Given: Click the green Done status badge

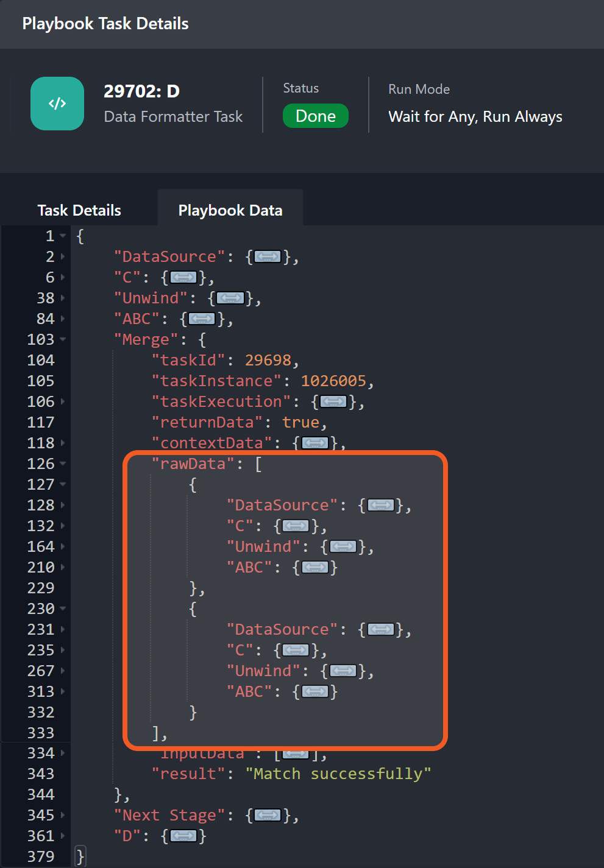Looking at the screenshot, I should coord(315,116).
